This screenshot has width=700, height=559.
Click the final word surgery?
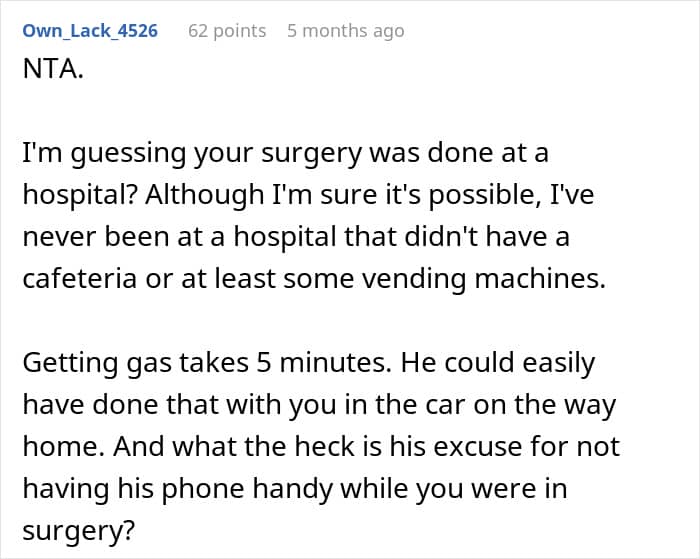[x=79, y=532]
